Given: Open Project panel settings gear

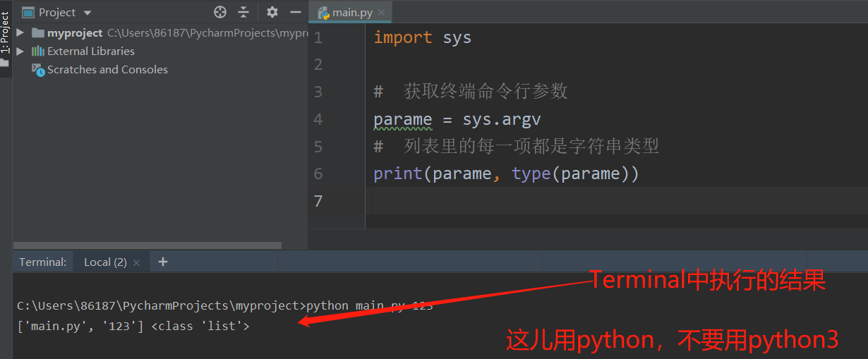Looking at the screenshot, I should (x=272, y=12).
